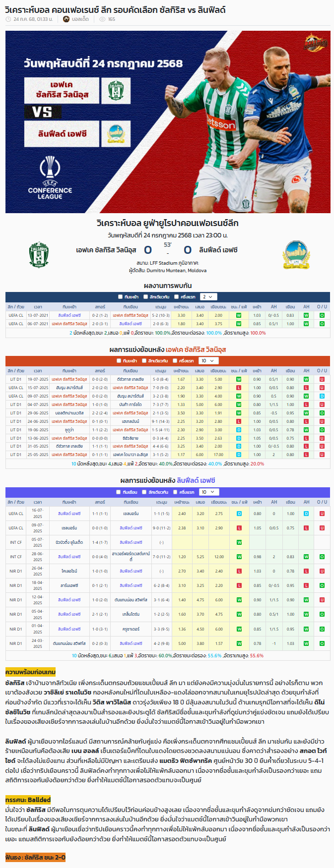
Task: Click team name ดันแกนน่อน สวิฟท์ส in 24-03-2025 row
Action: tap(69, 643)
